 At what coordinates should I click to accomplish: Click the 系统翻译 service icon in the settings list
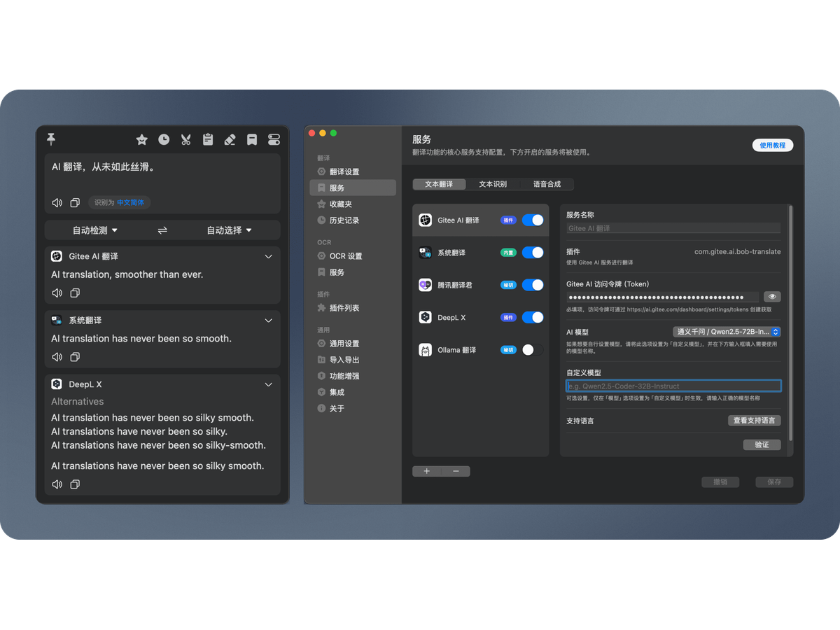pos(425,253)
